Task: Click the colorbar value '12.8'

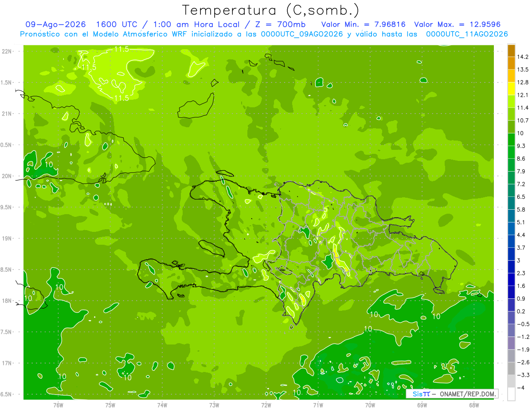Action: [x=523, y=82]
